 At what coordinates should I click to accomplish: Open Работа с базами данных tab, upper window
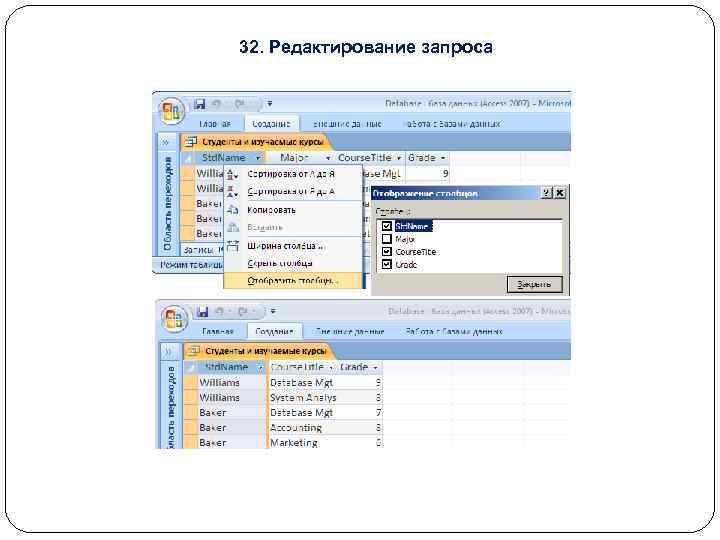tap(453, 124)
